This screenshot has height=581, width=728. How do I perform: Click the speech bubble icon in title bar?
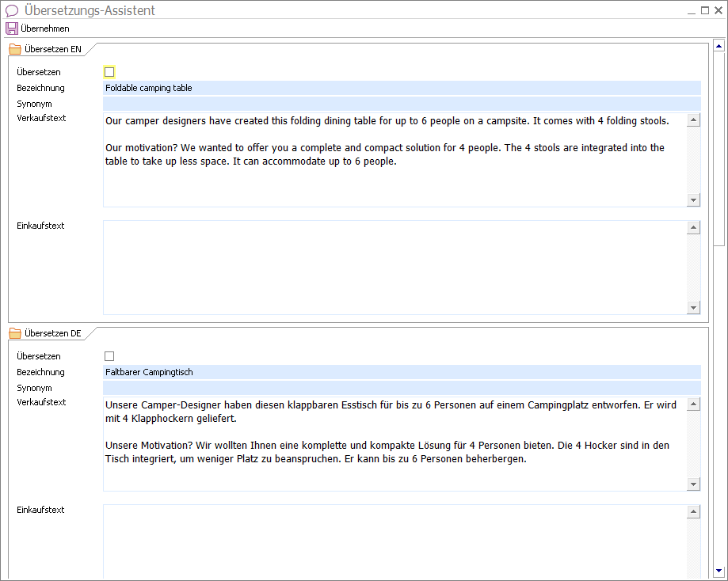pyautogui.click(x=12, y=10)
